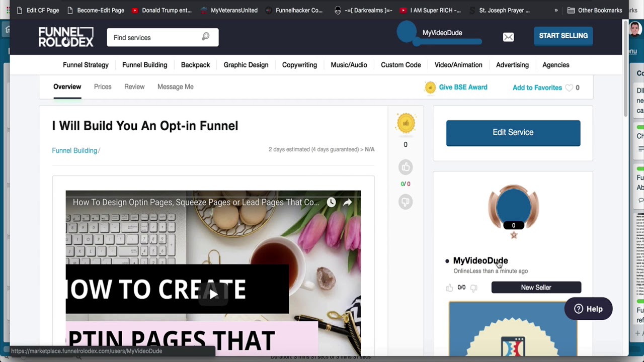Switch to the Review tab

coord(134,87)
